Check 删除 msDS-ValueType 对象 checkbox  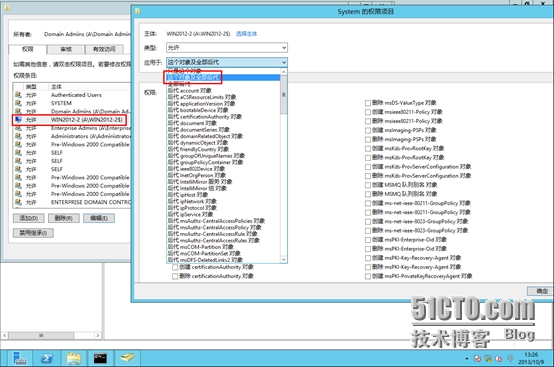coord(368,103)
